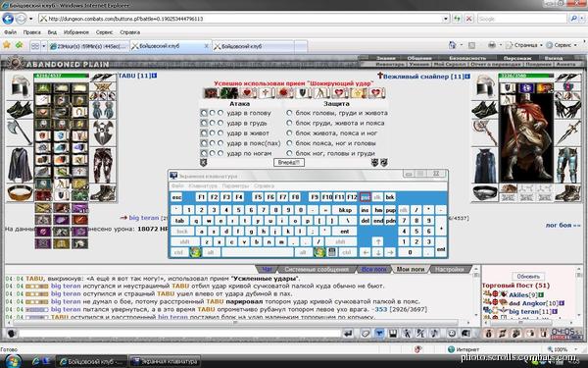Select the 'блок головы, груди и живота' radio
This screenshot has width=588, height=368.
pyautogui.click(x=289, y=113)
